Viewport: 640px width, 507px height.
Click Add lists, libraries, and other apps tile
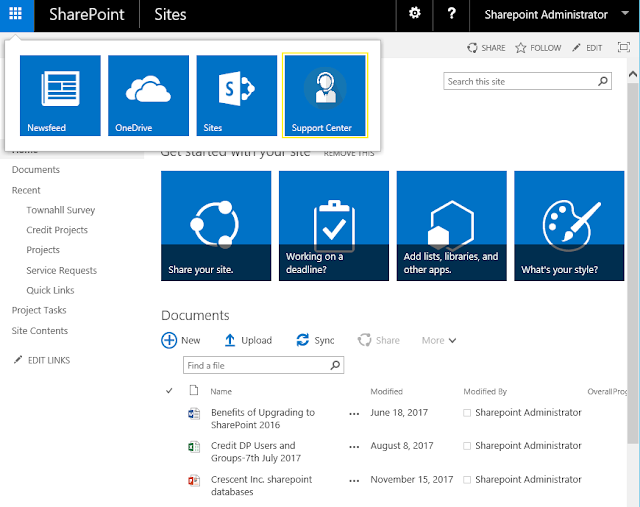[x=451, y=226]
